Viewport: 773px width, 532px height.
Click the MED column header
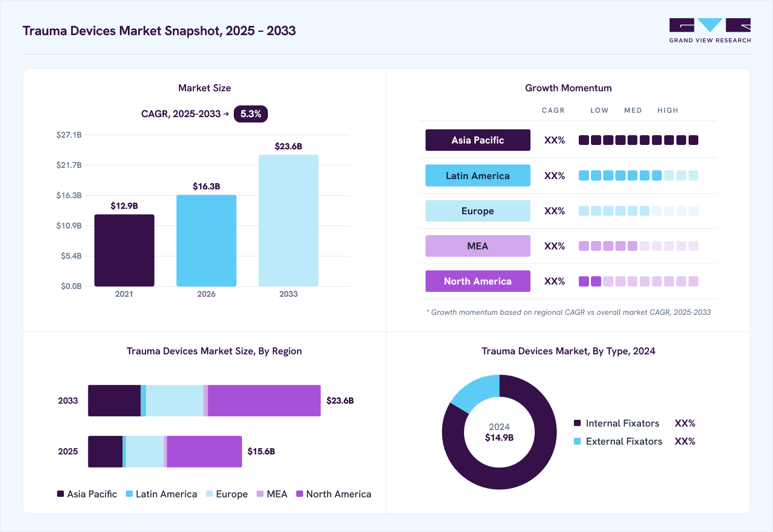pyautogui.click(x=633, y=110)
